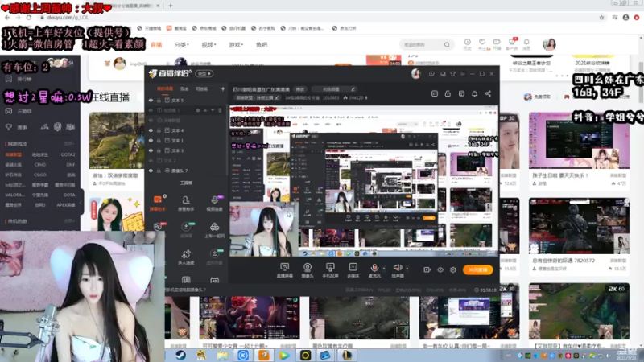Expand microphone volume options arrow
The image size is (644, 362).
click(384, 269)
